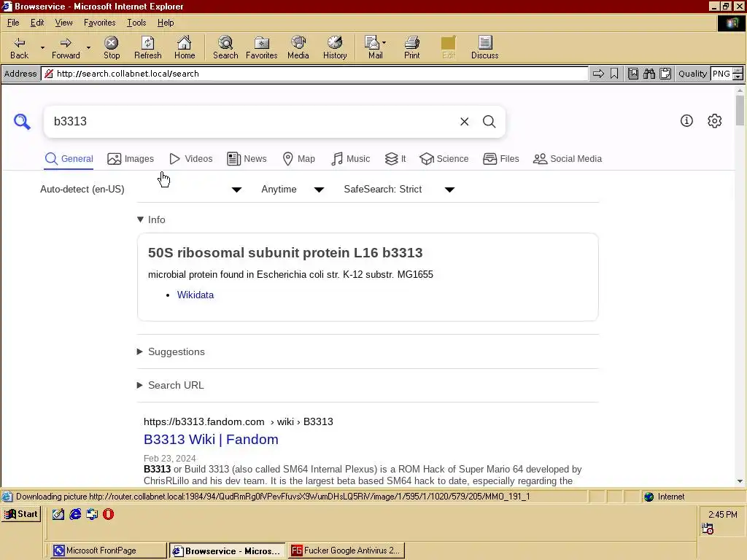747x560 pixels.
Task: Clear the search query with X
Action: coord(465,122)
